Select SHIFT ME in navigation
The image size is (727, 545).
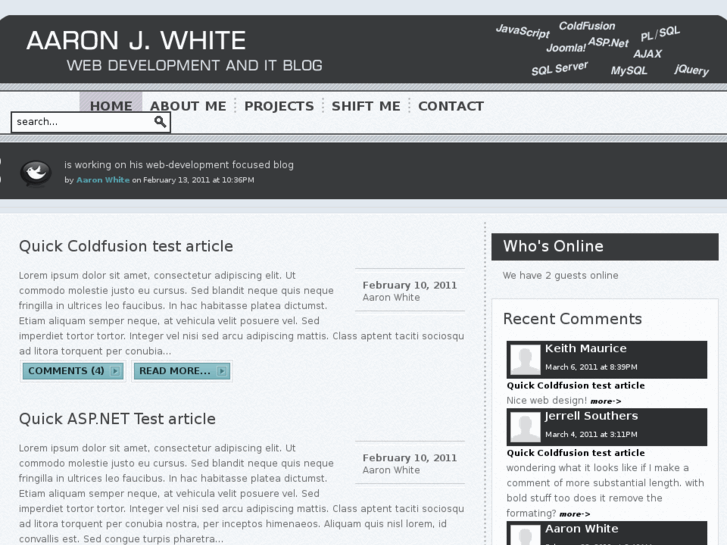tap(366, 106)
